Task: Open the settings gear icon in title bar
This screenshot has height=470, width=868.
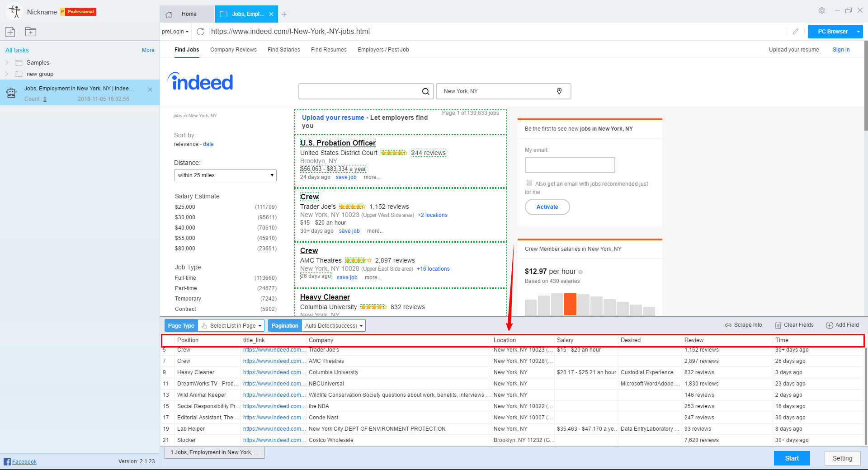Action: click(822, 10)
